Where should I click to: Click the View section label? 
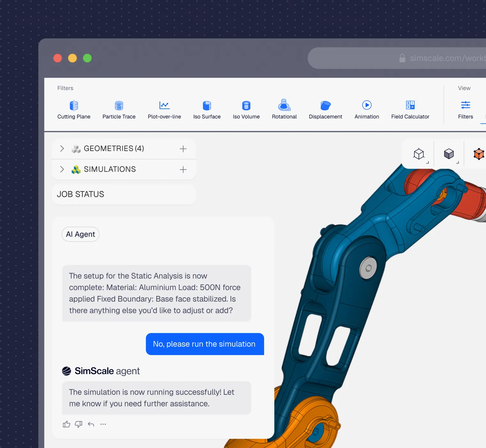(464, 88)
